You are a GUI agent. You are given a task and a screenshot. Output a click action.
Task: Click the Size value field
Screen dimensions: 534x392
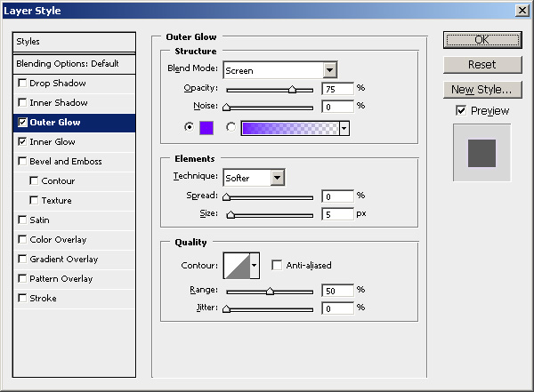click(x=338, y=214)
